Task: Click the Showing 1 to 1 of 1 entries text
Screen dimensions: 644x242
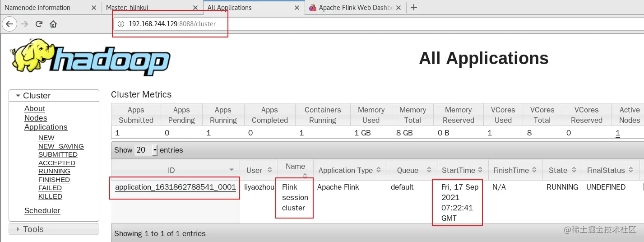Action: tap(160, 233)
